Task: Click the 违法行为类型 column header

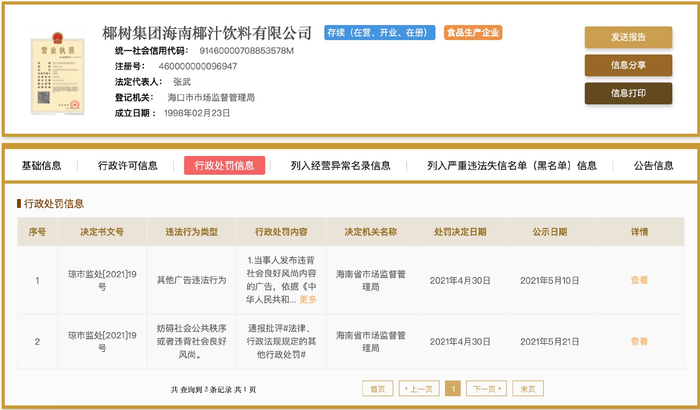Action: pos(192,232)
